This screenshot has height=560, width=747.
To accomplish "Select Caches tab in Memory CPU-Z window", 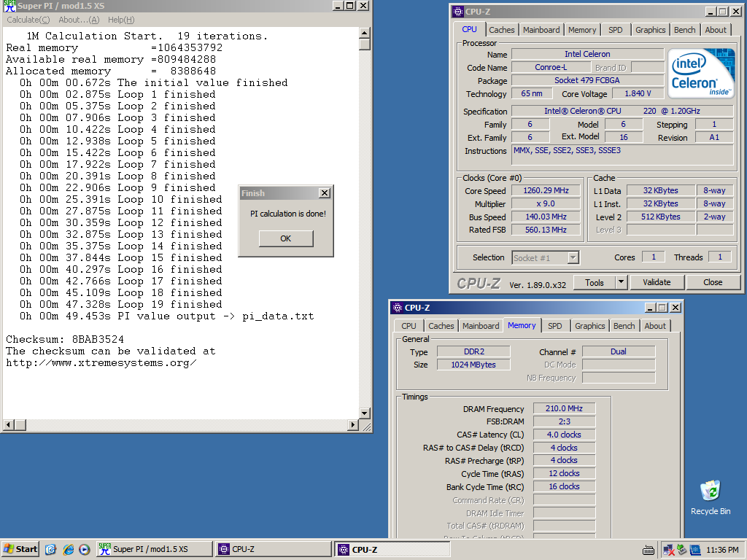I will tap(441, 326).
